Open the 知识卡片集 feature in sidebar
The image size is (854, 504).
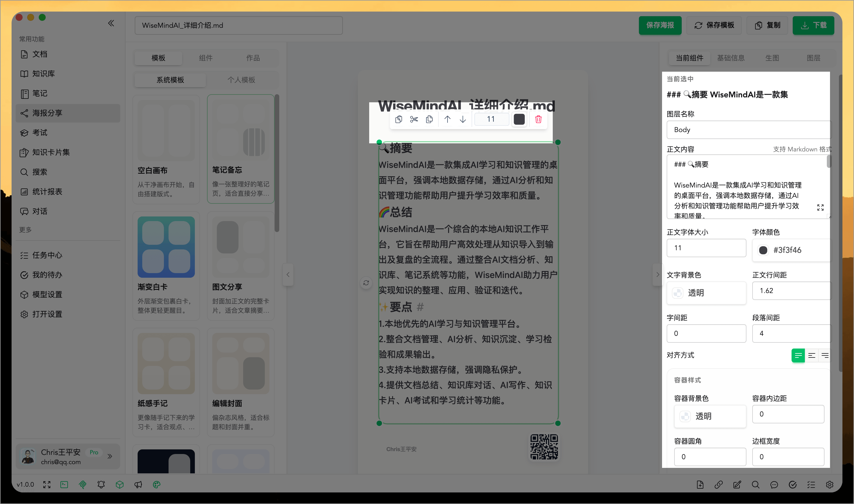51,152
